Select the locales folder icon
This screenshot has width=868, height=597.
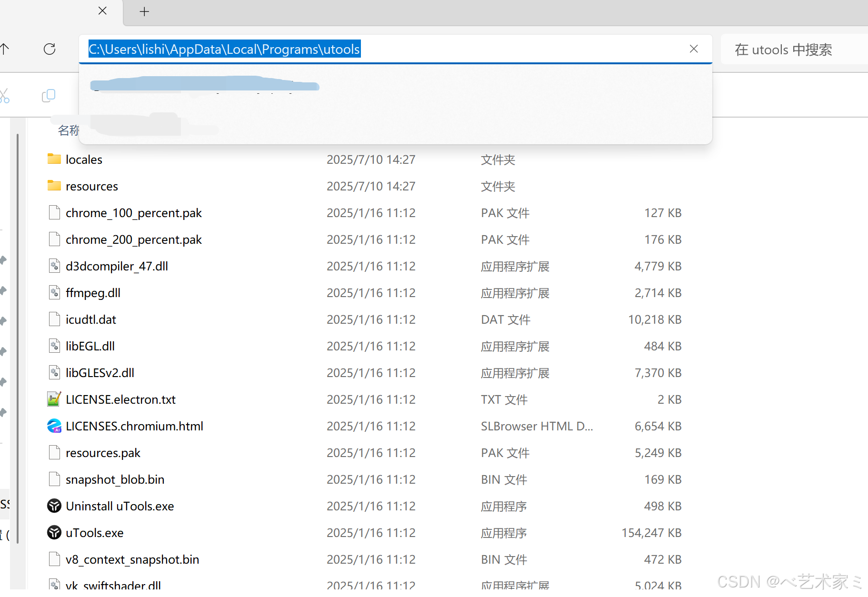(x=54, y=159)
